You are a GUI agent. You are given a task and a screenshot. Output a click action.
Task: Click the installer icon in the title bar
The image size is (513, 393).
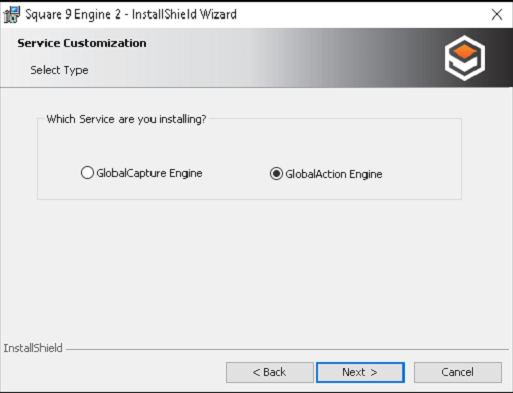[x=12, y=15]
